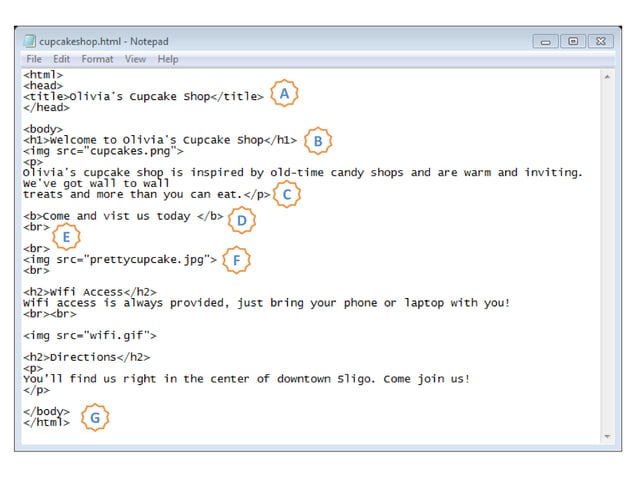The height and width of the screenshot is (478, 638).
Task: Close the Notepad window
Action: click(x=601, y=41)
